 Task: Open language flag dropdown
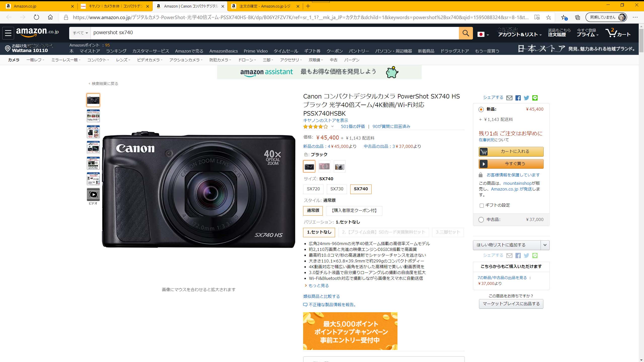pos(483,34)
